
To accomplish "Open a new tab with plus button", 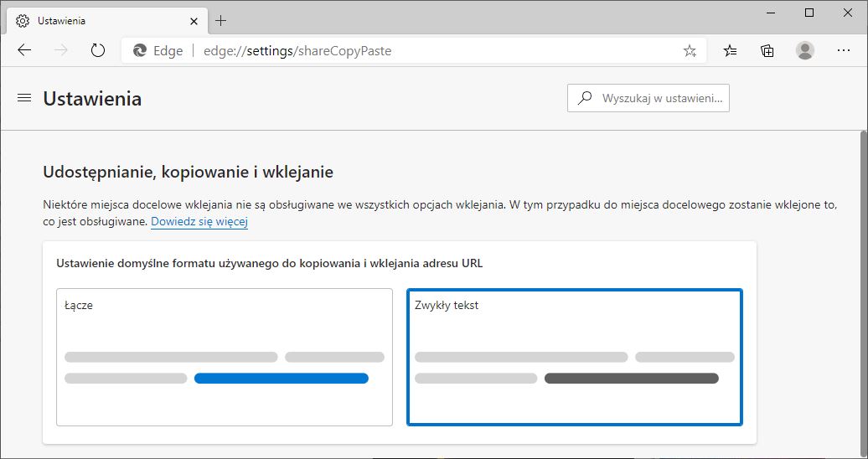I will pos(221,21).
